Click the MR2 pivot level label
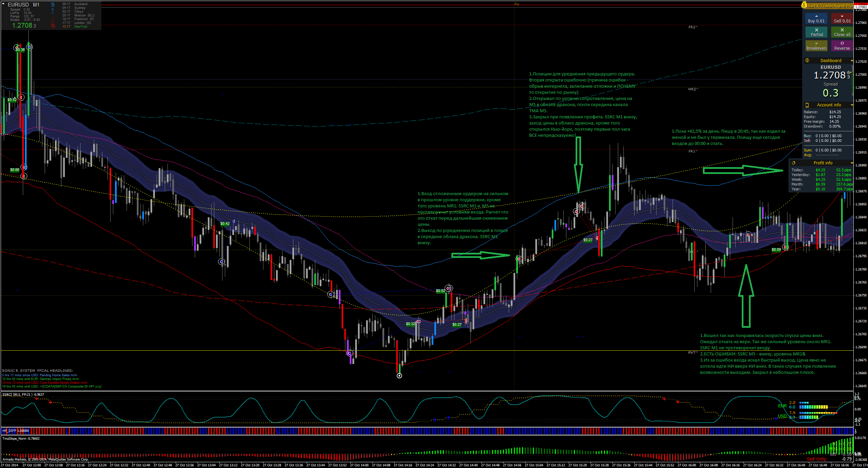This screenshot has width=868, height=468. pos(693,89)
